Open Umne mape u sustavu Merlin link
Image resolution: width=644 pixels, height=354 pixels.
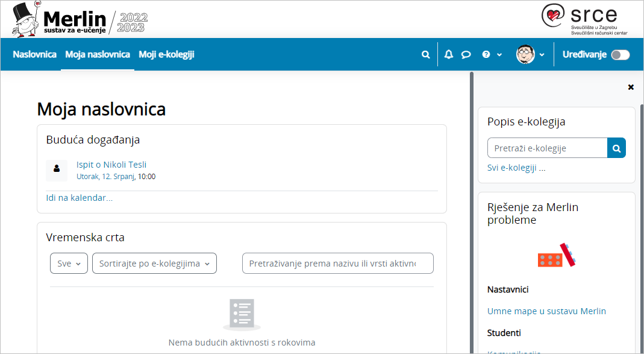[x=546, y=311]
